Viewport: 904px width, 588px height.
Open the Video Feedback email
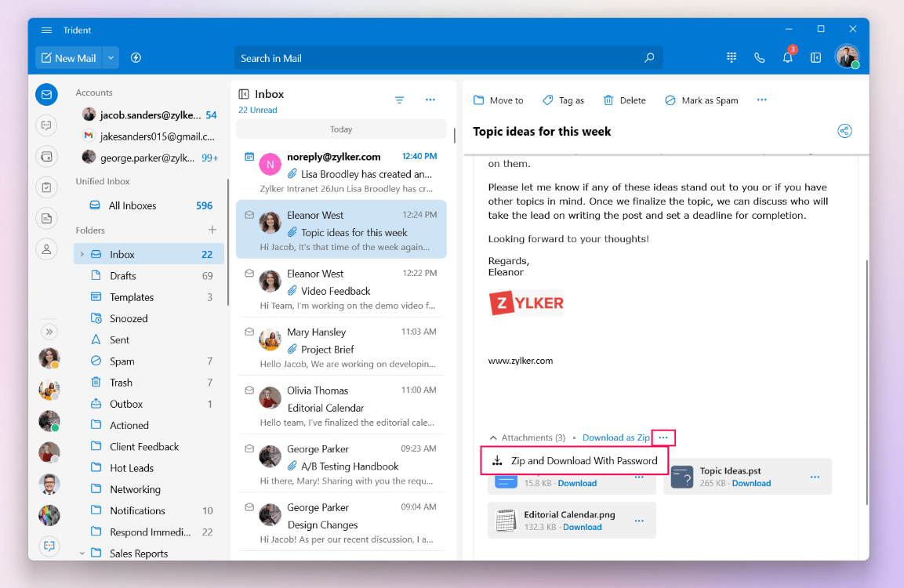click(x=341, y=289)
